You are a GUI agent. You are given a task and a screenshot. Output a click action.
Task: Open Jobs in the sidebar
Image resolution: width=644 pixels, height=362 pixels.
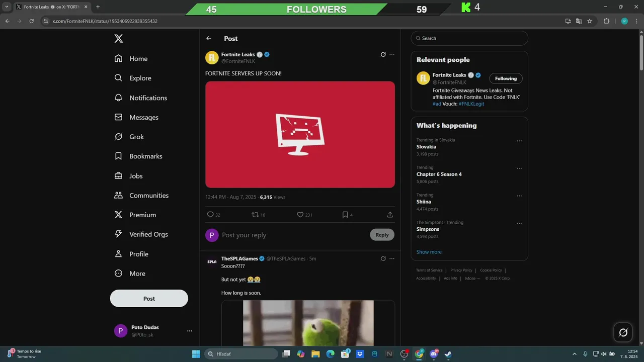128,176
